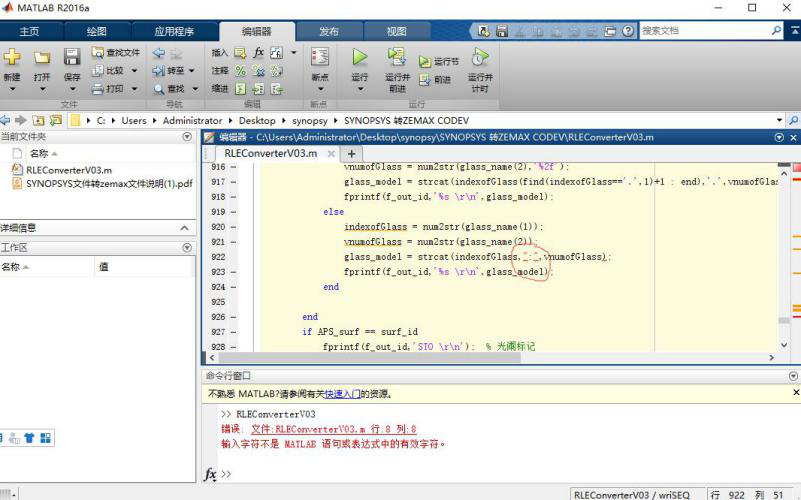
Task: Click the Breakpoints (断点) icon
Action: click(320, 57)
